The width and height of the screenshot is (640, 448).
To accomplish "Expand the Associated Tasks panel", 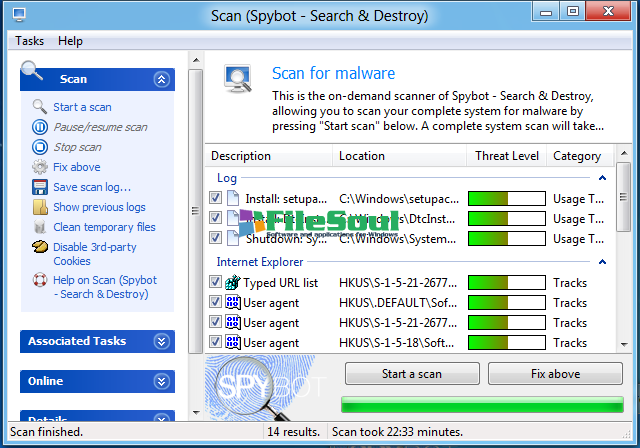I will tap(161, 341).
